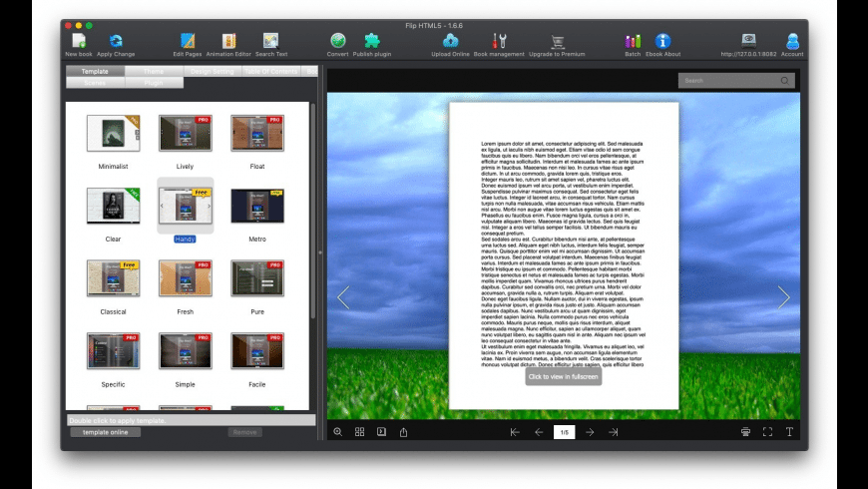Jump to last page arrow button
Screen dimensions: 868x489
(614, 432)
